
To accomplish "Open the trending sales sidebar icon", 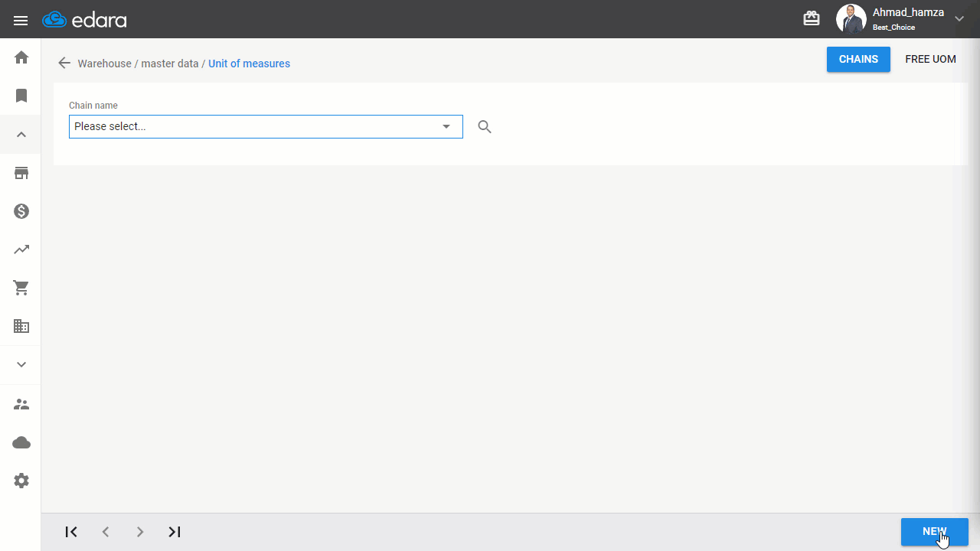I will (21, 249).
